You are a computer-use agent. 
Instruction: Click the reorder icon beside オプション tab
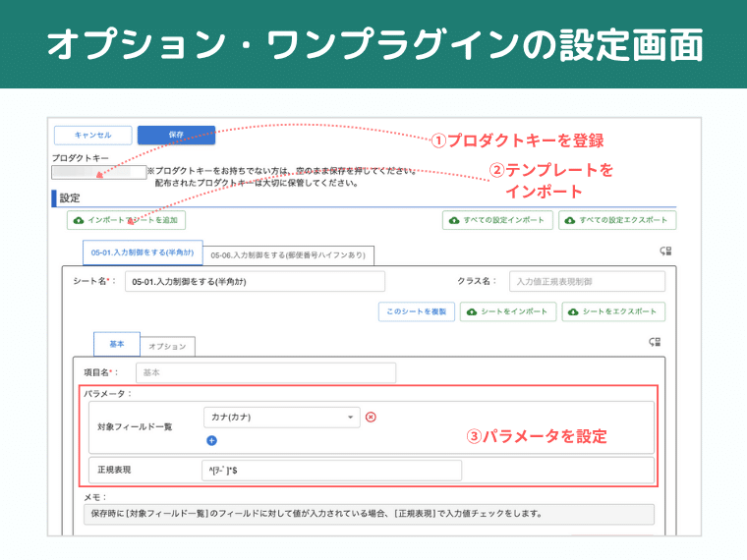tap(655, 343)
